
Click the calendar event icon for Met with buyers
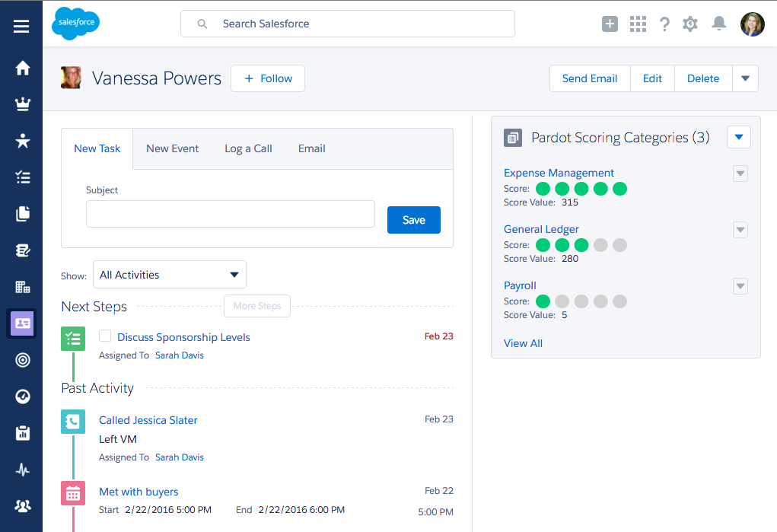pyautogui.click(x=73, y=493)
